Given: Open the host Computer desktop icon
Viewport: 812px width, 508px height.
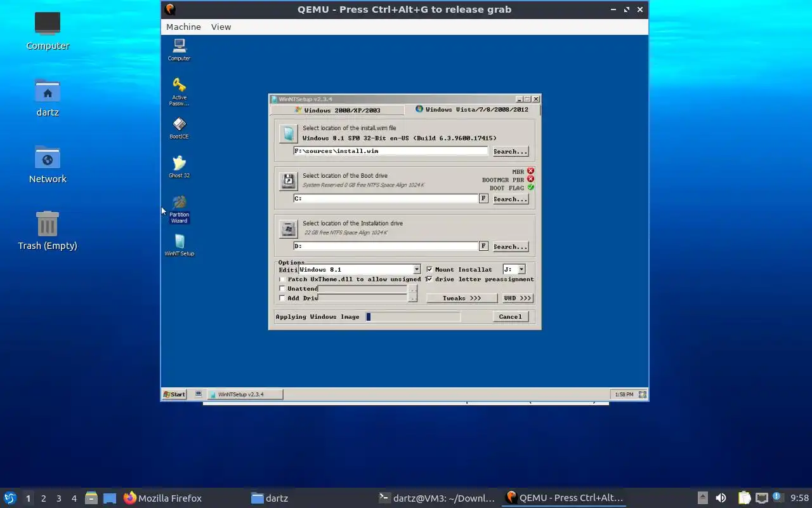Looking at the screenshot, I should coord(48,30).
